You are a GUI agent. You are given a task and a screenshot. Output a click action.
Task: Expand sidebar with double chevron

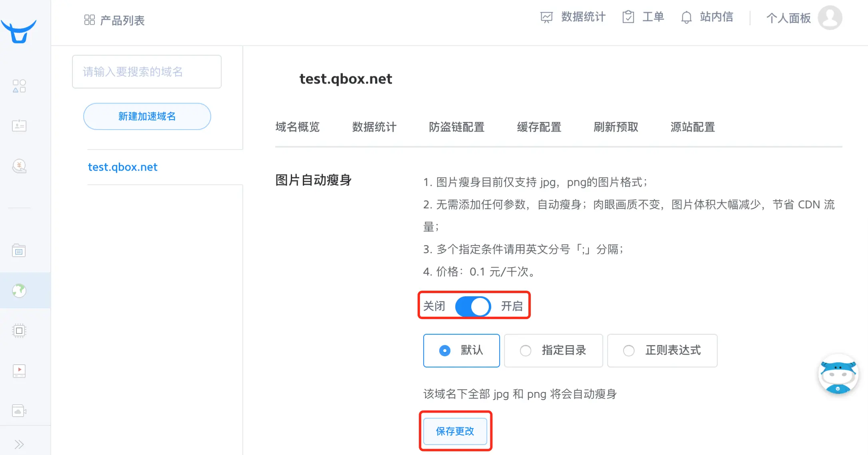pyautogui.click(x=19, y=444)
